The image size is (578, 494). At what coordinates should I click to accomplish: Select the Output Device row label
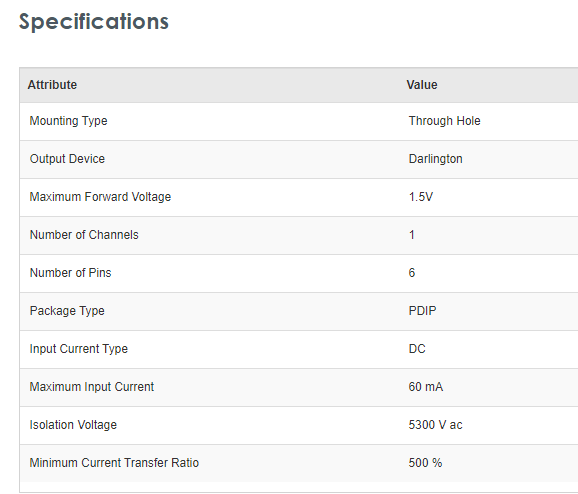pyautogui.click(x=67, y=159)
